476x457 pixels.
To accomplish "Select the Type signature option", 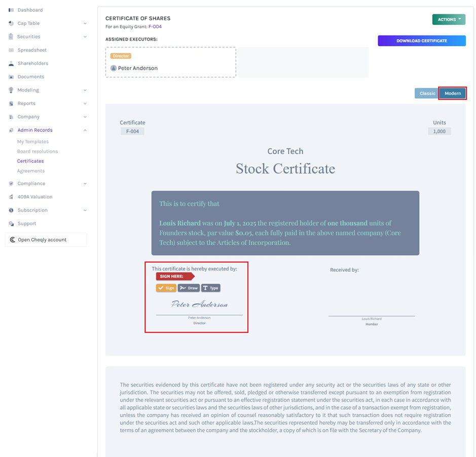I will 210,288.
